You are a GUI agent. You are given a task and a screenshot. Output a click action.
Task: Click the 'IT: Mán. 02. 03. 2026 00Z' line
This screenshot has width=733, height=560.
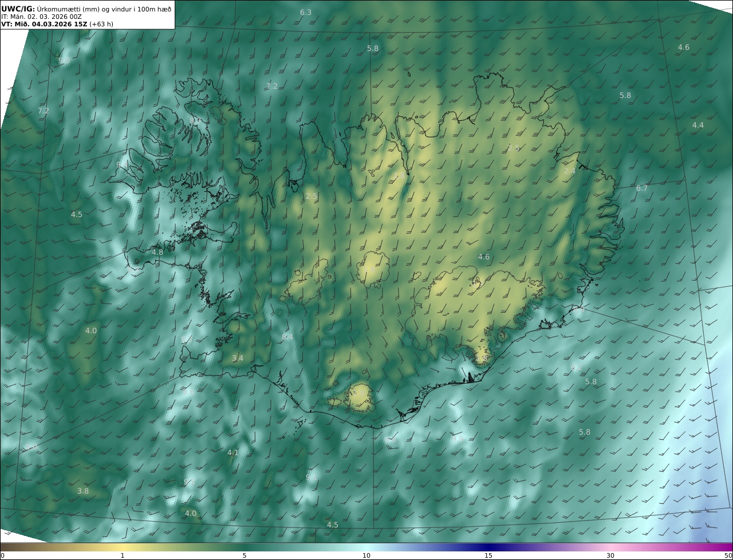pyautogui.click(x=42, y=17)
